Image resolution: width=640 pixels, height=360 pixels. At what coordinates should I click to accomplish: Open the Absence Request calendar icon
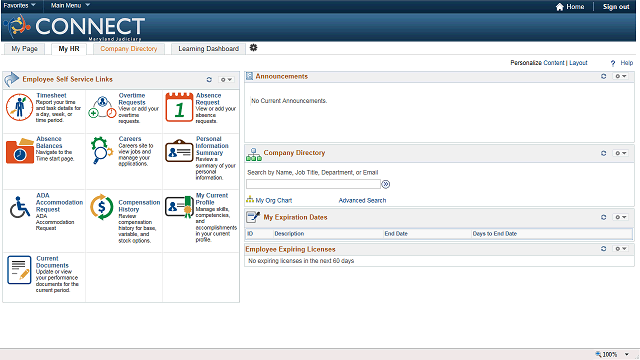tap(179, 107)
